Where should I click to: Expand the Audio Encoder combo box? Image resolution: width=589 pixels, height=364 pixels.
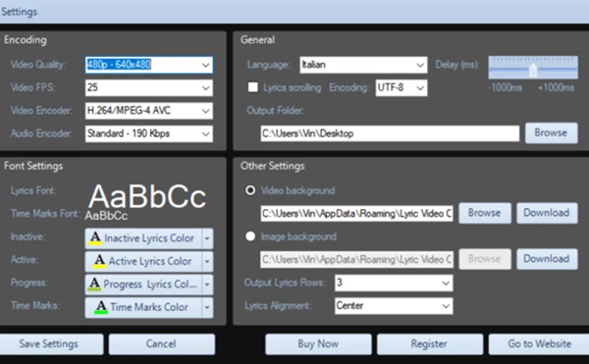pyautogui.click(x=149, y=133)
